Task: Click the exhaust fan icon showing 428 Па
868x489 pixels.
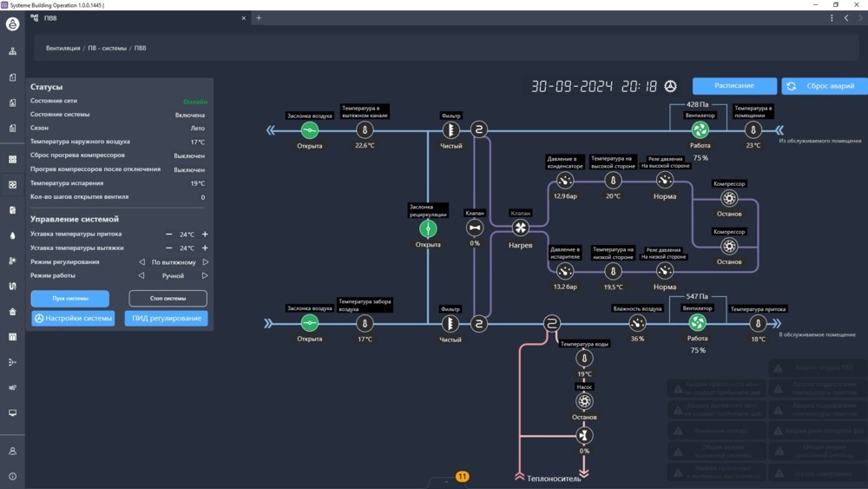Action: 700,130
